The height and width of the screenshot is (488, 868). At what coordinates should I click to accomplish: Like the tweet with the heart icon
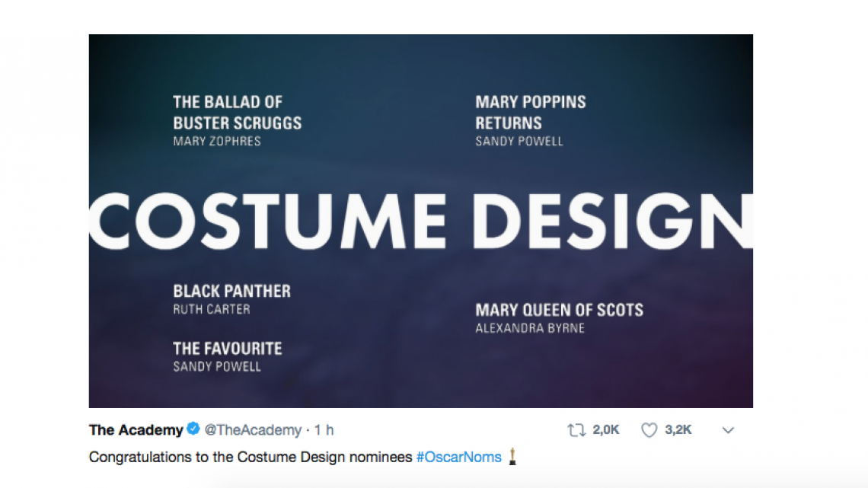(x=649, y=430)
